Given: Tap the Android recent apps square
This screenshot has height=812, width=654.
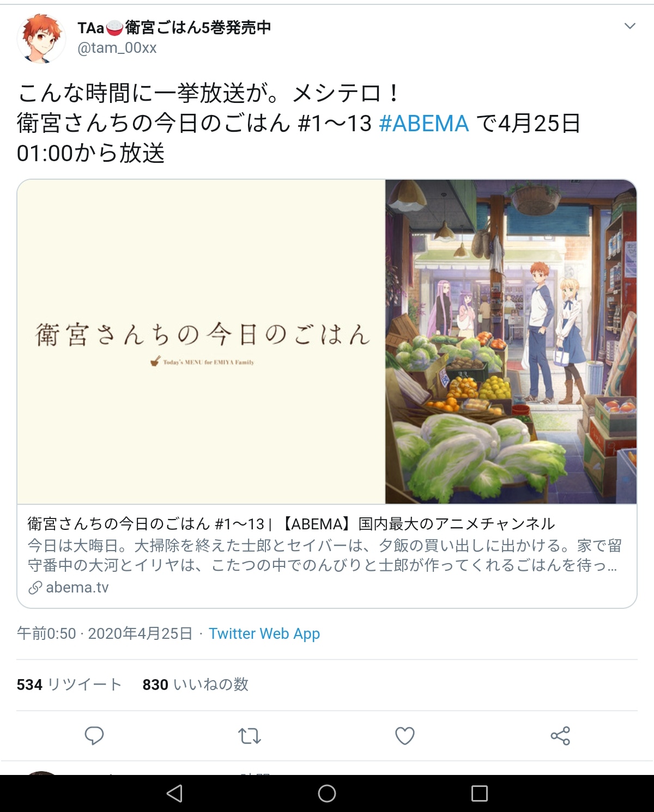Looking at the screenshot, I should pyautogui.click(x=480, y=793).
